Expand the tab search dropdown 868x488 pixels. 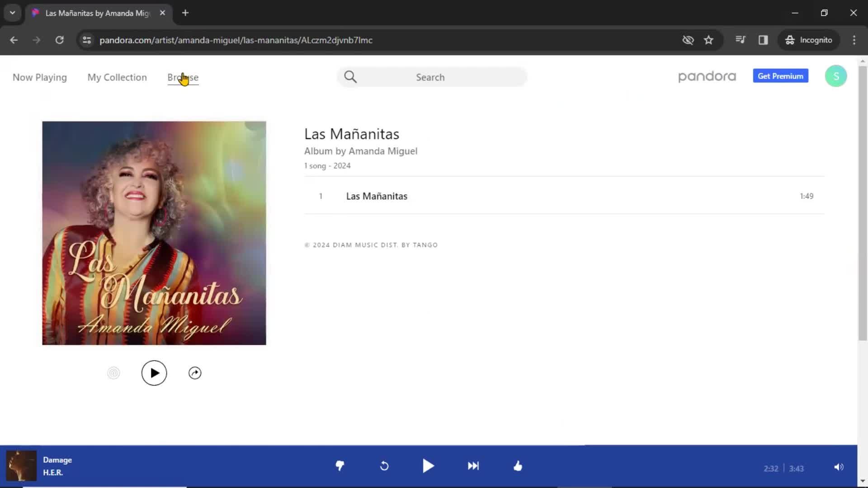tap(12, 13)
